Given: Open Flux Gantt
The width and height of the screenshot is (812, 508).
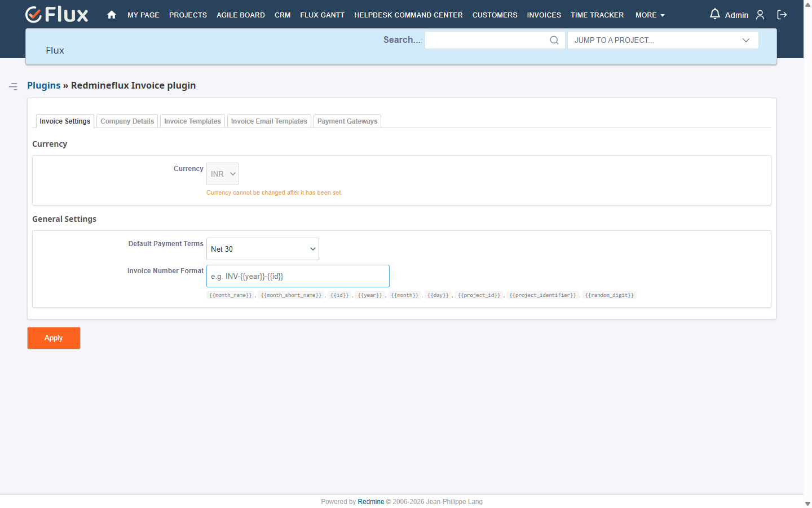Looking at the screenshot, I should (x=322, y=15).
